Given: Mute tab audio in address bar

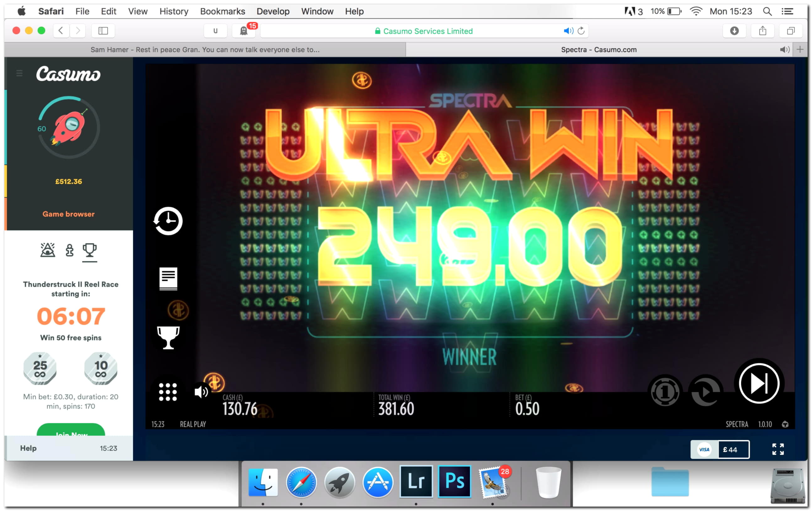Looking at the screenshot, I should (x=568, y=31).
